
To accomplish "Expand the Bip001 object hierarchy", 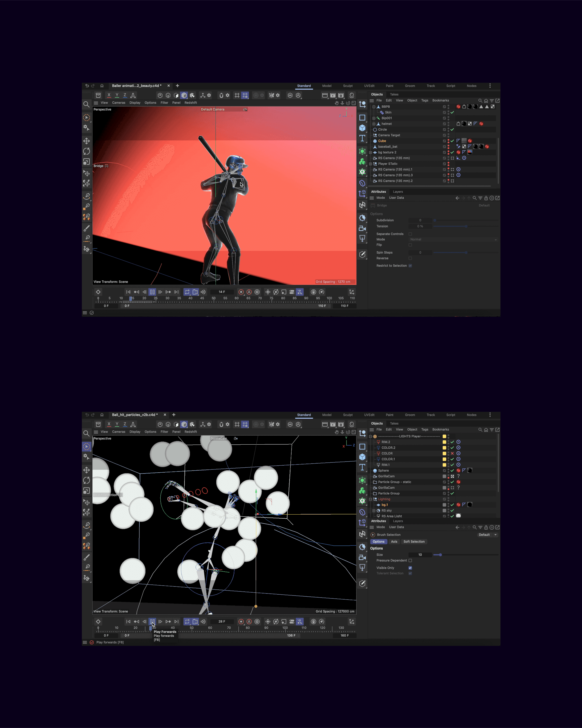I will pos(374,118).
